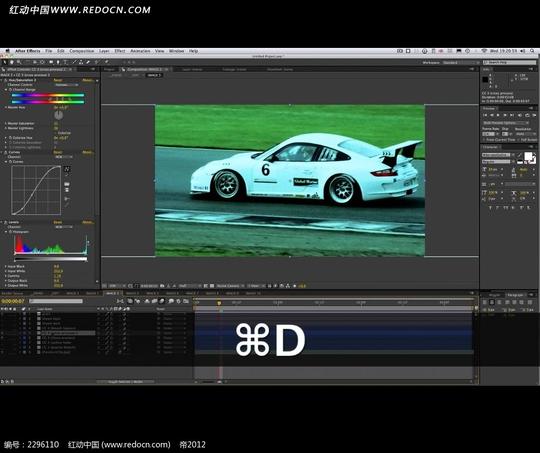Click the Toggle Switches / Modes button
The width and height of the screenshot is (540, 453).
(126, 382)
